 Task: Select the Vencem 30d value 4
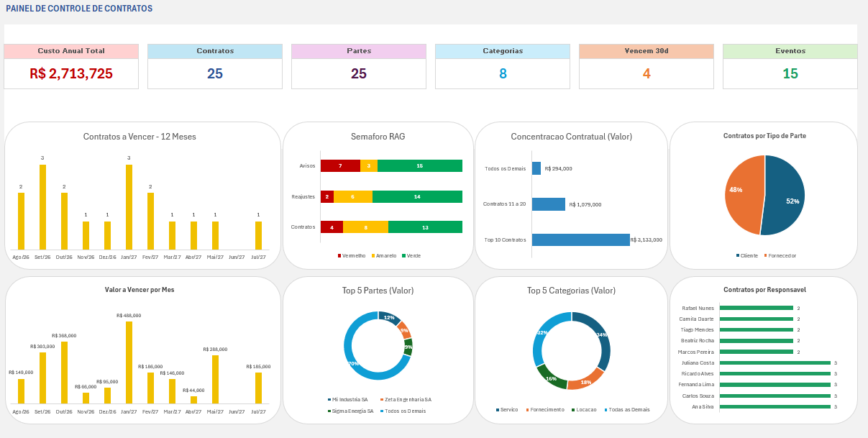(x=647, y=73)
